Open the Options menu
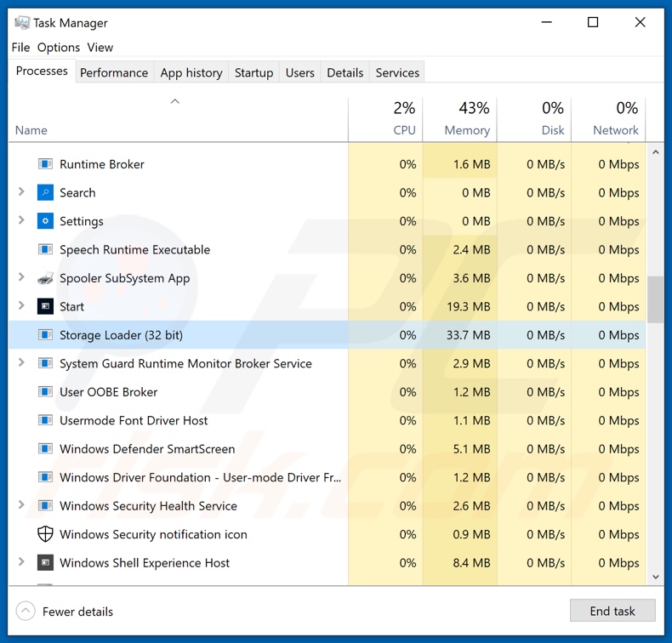 59,47
